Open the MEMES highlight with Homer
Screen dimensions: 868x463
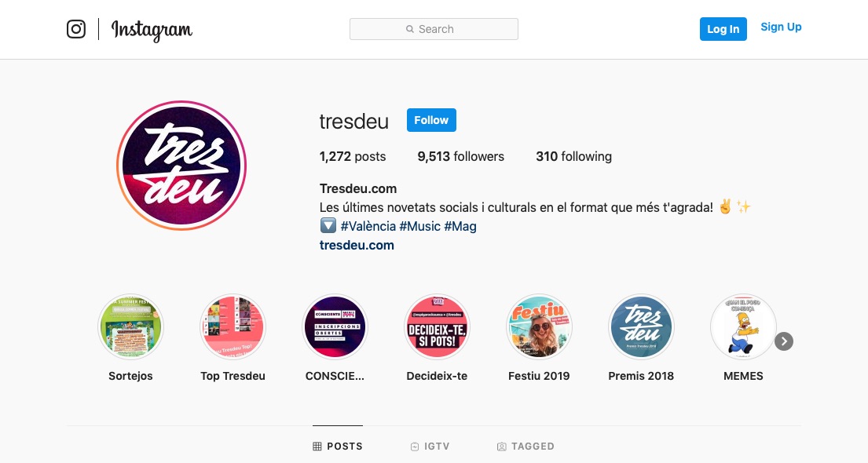click(743, 327)
